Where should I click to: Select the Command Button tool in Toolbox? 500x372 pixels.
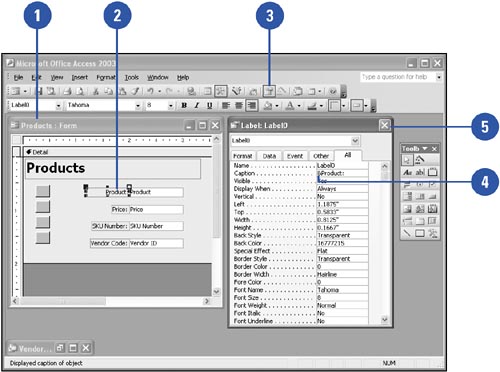click(432, 197)
